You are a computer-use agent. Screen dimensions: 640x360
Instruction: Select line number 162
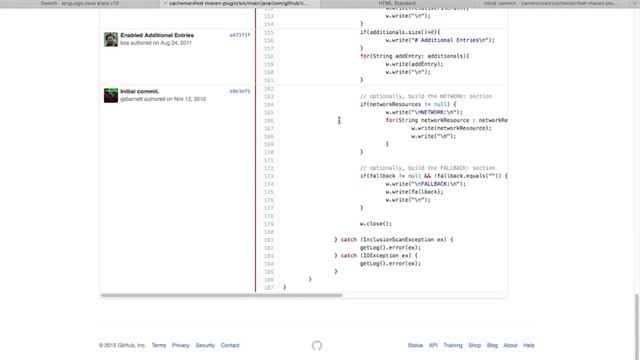[269, 89]
